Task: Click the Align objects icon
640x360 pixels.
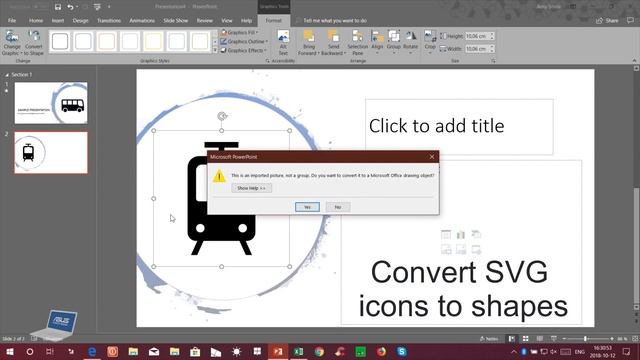Action: click(x=377, y=42)
